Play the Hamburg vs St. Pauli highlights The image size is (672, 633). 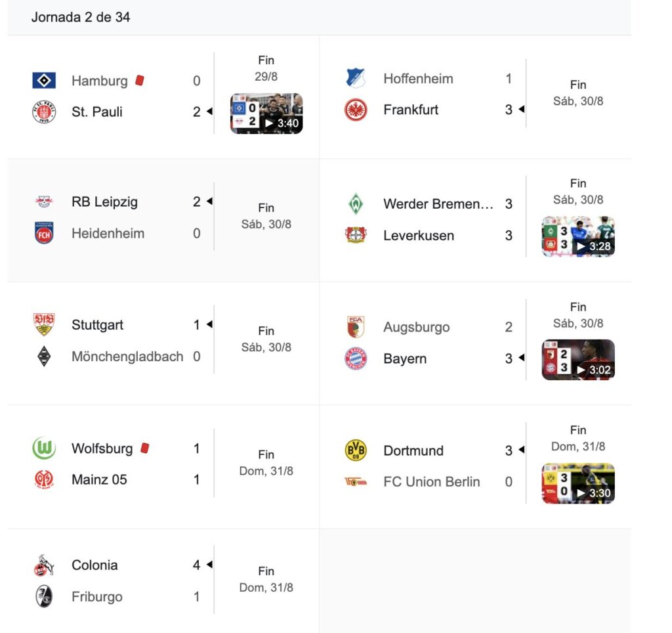pos(266,114)
